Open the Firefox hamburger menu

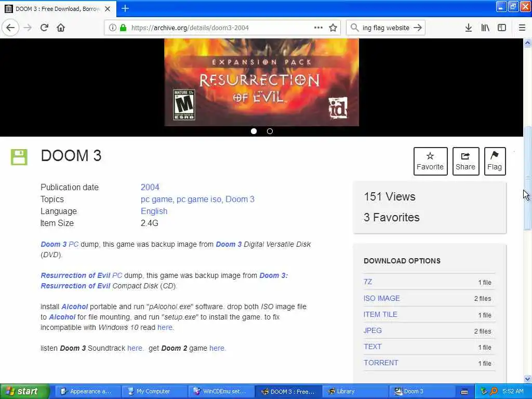522,28
